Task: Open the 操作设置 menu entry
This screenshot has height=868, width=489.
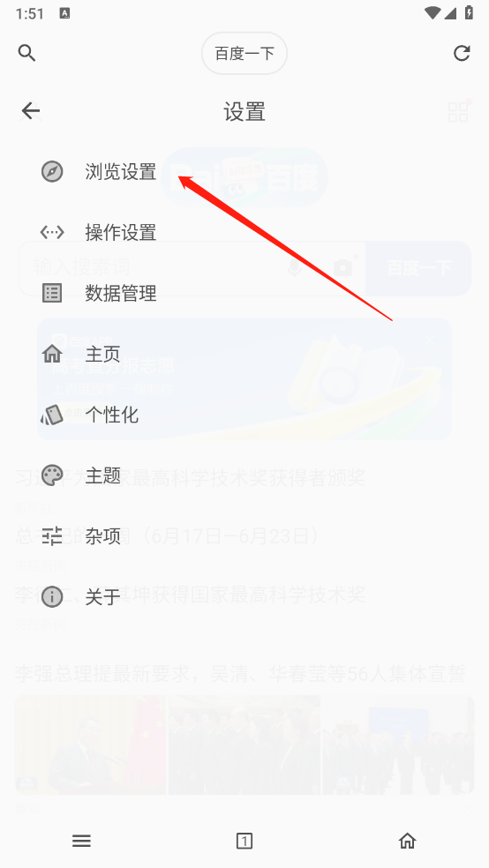Action: tap(244, 233)
